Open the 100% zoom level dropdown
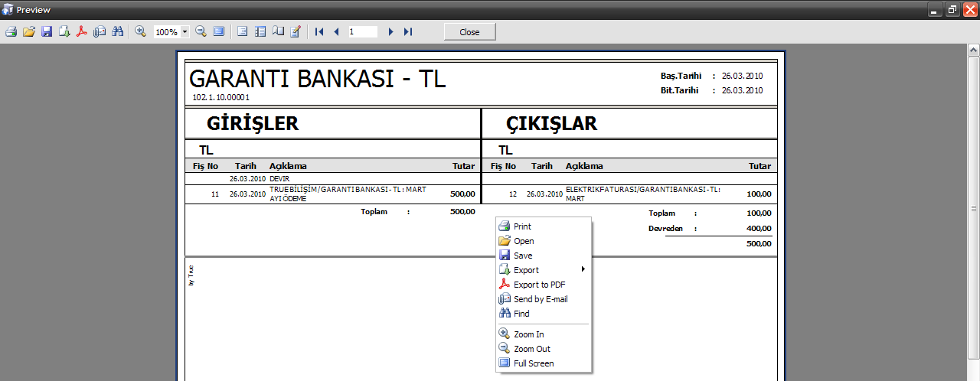Image resolution: width=980 pixels, height=381 pixels. click(185, 32)
